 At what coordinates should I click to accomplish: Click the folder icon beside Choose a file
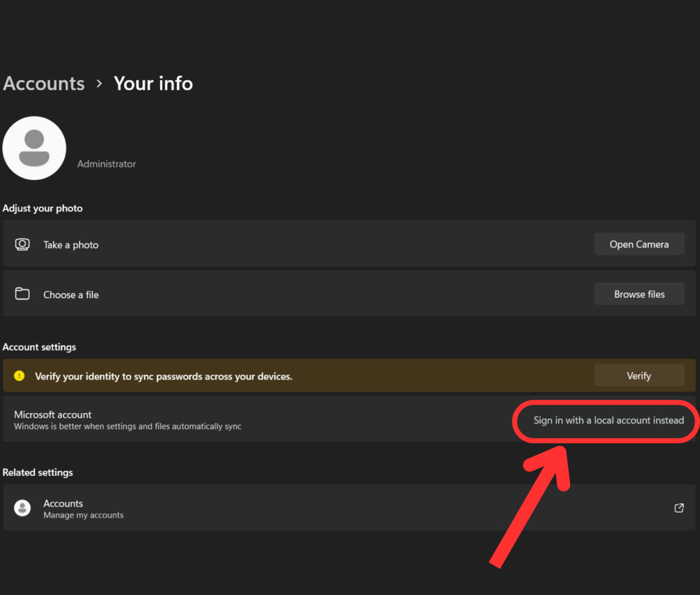click(x=22, y=294)
